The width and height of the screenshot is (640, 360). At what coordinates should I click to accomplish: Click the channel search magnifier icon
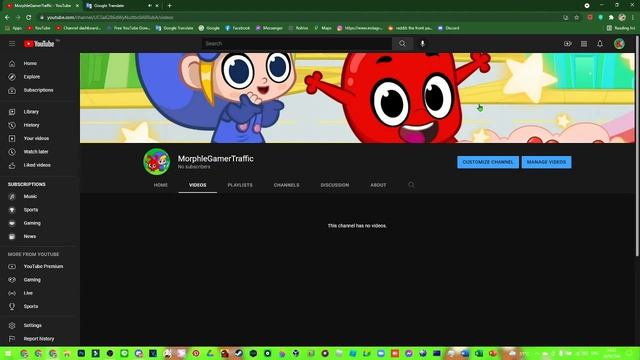point(411,185)
